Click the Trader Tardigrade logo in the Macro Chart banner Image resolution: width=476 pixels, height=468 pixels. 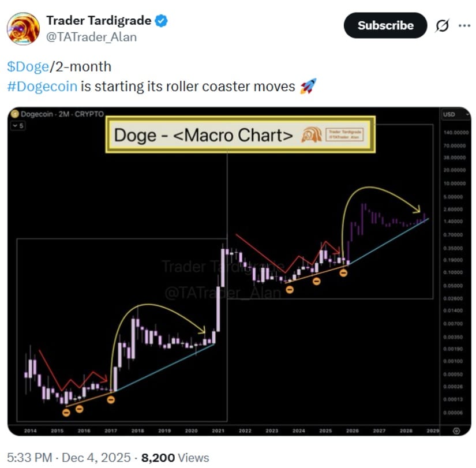tap(312, 134)
